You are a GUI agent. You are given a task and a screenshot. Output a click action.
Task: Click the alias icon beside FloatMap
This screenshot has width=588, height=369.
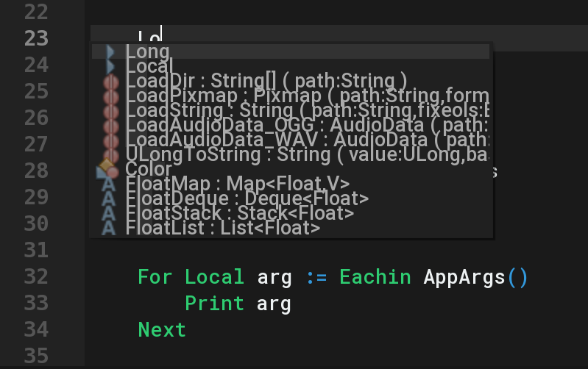(109, 184)
